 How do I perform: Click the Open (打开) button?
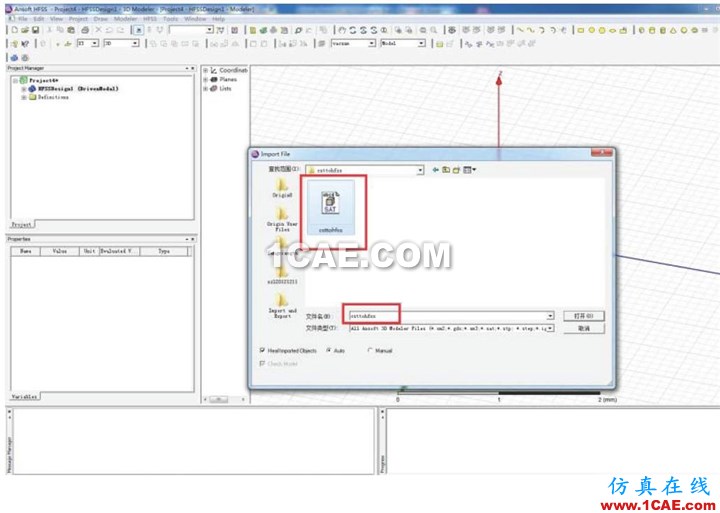tap(584, 316)
